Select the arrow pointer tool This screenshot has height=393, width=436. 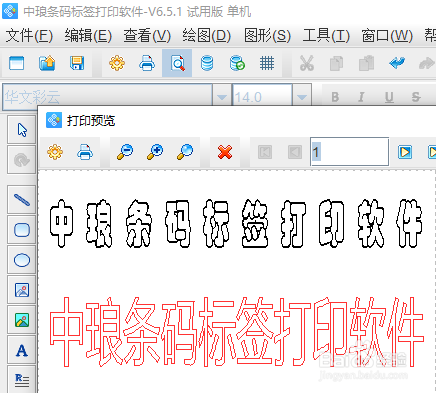click(22, 130)
